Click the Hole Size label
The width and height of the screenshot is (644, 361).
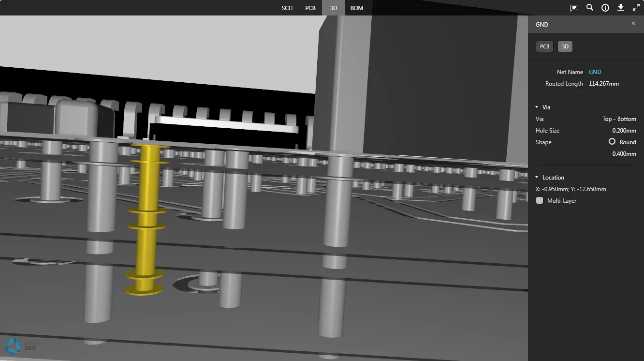547,131
